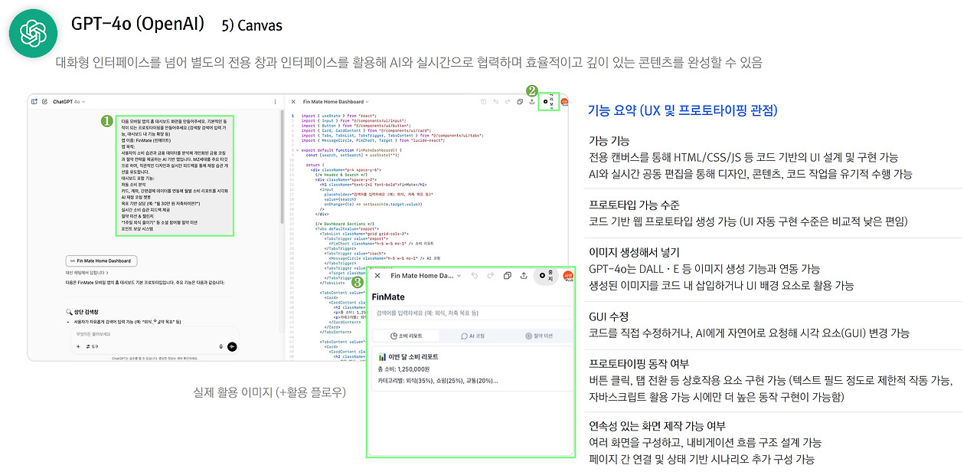Click share icon in preview toolbar

point(524,275)
